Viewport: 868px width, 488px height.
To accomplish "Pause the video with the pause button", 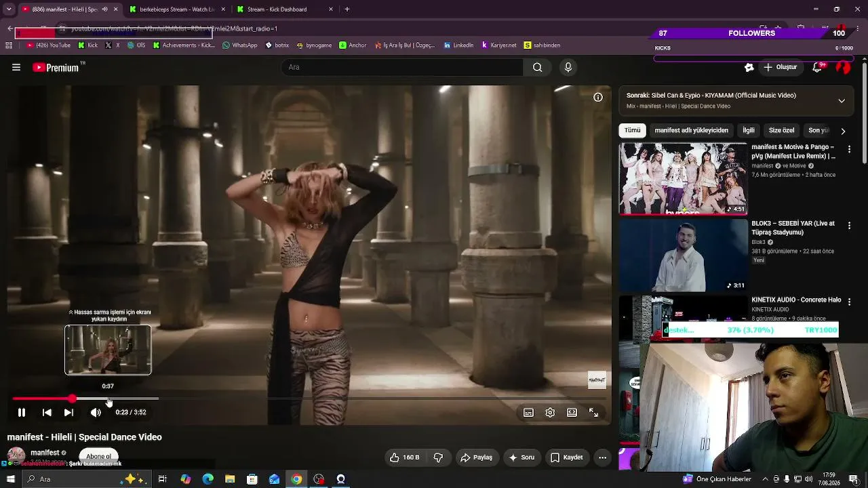I will (x=21, y=412).
